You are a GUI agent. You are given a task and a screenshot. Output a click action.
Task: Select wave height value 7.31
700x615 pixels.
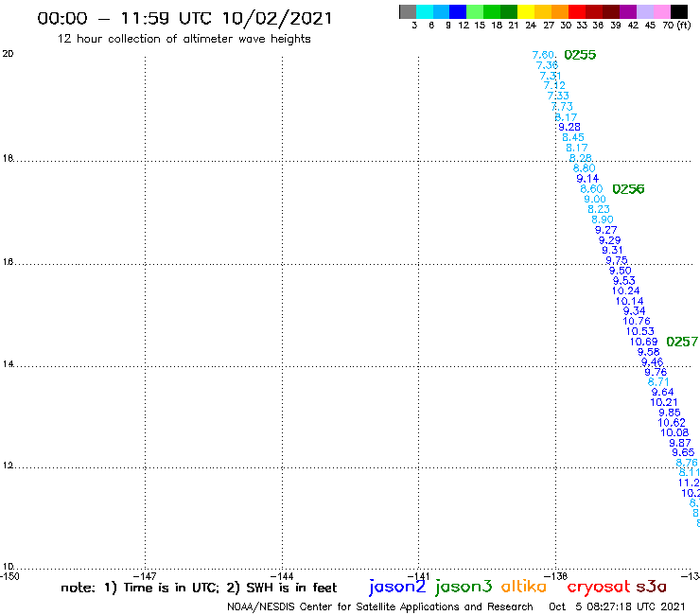551,76
